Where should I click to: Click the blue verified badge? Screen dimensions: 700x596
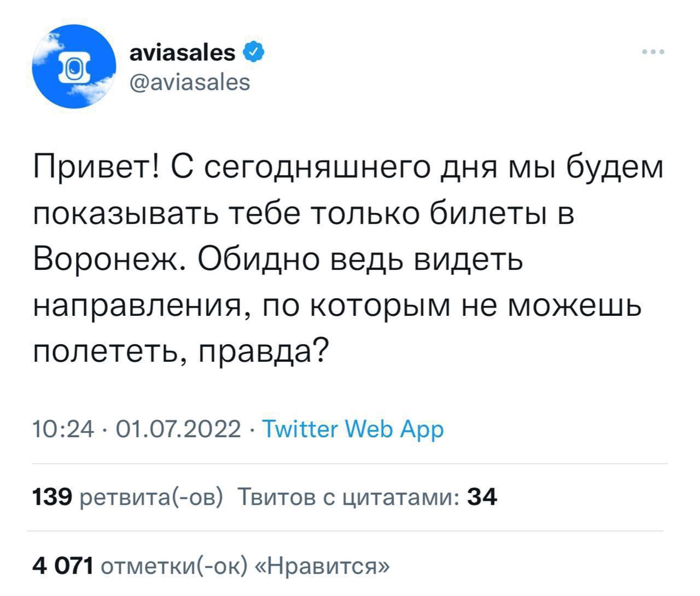tap(254, 53)
